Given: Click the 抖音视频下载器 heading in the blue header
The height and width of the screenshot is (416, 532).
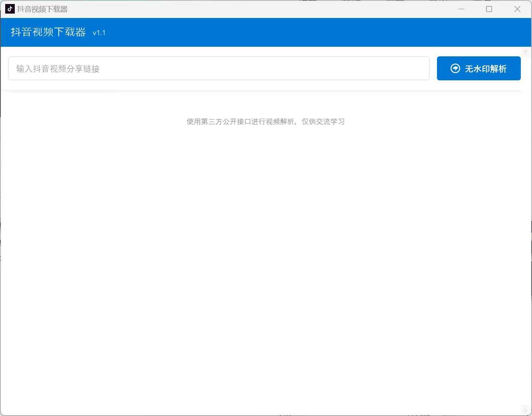Looking at the screenshot, I should [48, 32].
